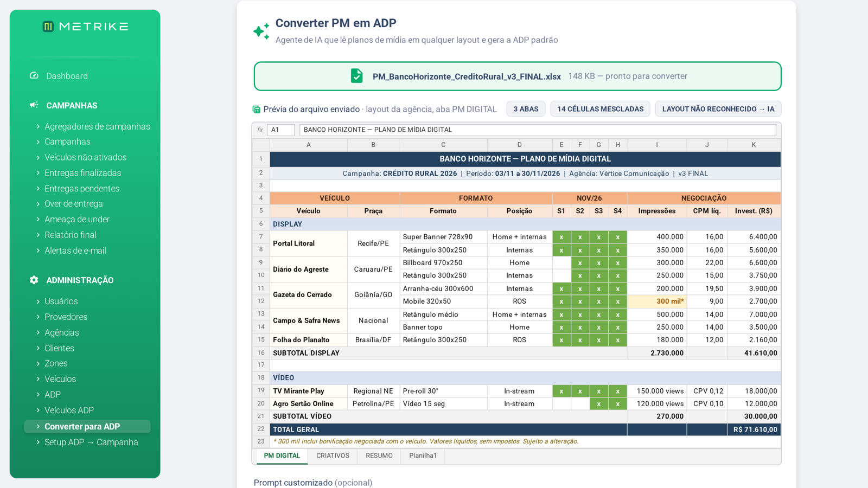Open Entregas finalizadas link
Screen dimensions: 868x488
83,173
